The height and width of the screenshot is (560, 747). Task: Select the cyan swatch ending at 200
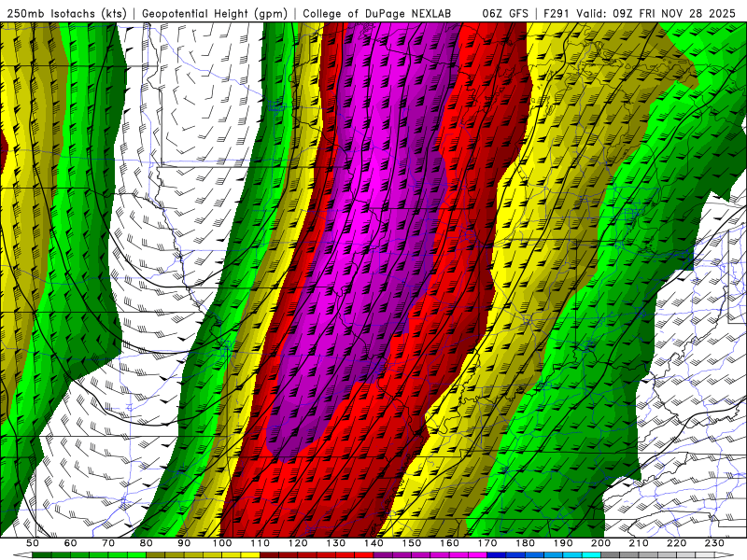point(591,555)
